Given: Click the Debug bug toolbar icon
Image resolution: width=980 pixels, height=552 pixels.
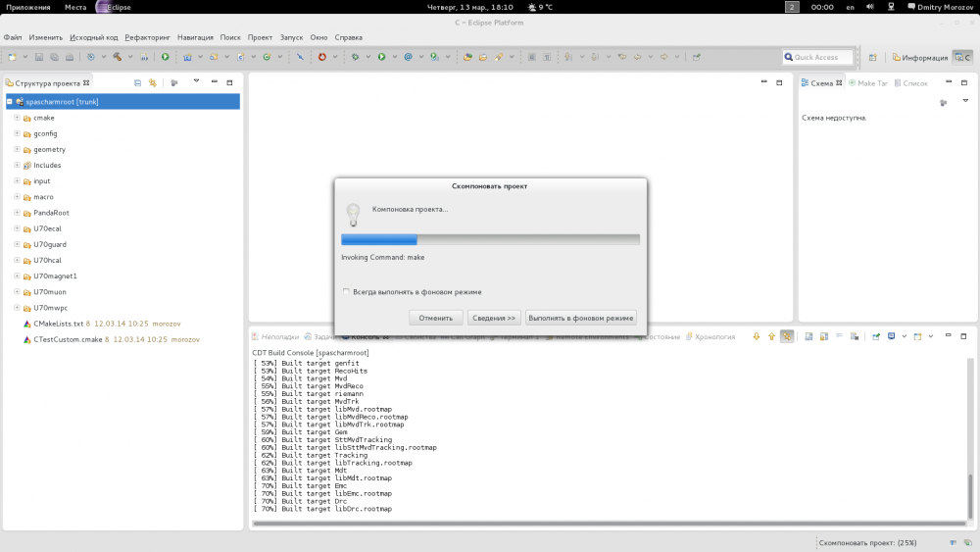Looking at the screenshot, I should click(355, 57).
